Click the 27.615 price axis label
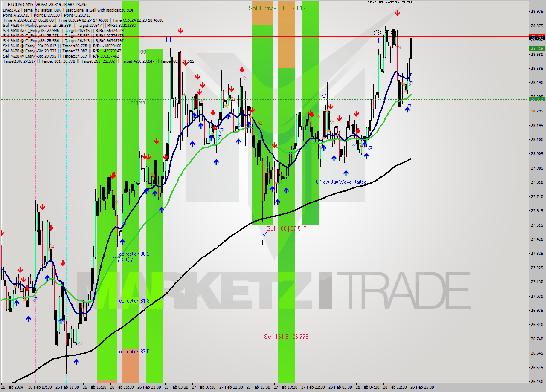The height and width of the screenshot is (392, 546). 537,211
